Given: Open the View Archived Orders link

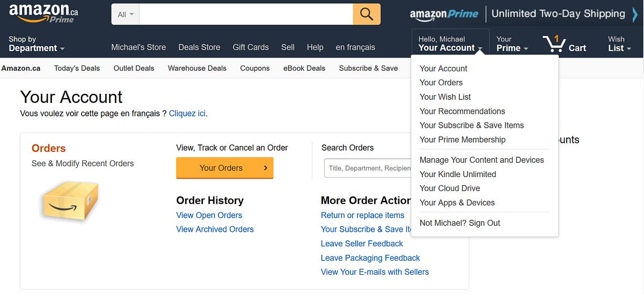Looking at the screenshot, I should tap(215, 229).
